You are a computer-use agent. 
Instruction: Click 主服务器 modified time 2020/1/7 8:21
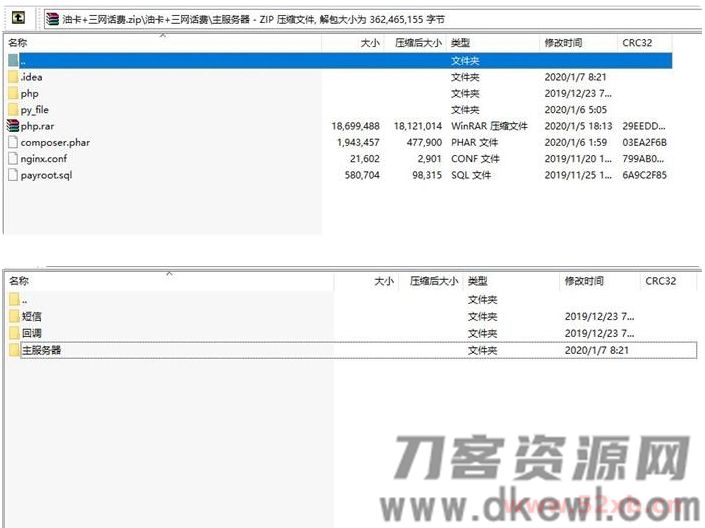[597, 350]
